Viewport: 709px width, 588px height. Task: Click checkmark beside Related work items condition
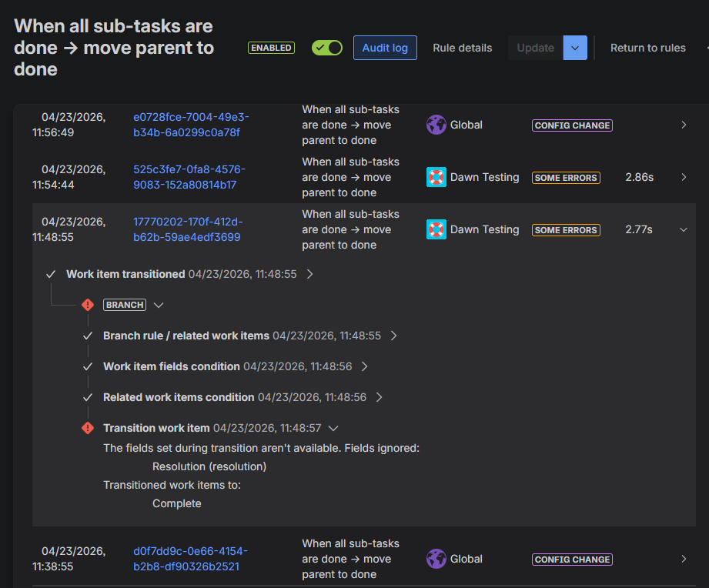(x=88, y=397)
